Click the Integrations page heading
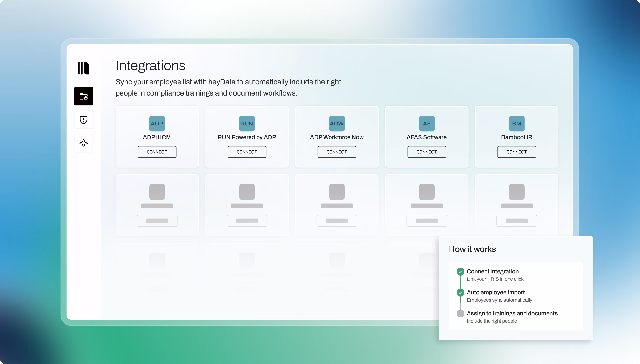 (x=150, y=66)
